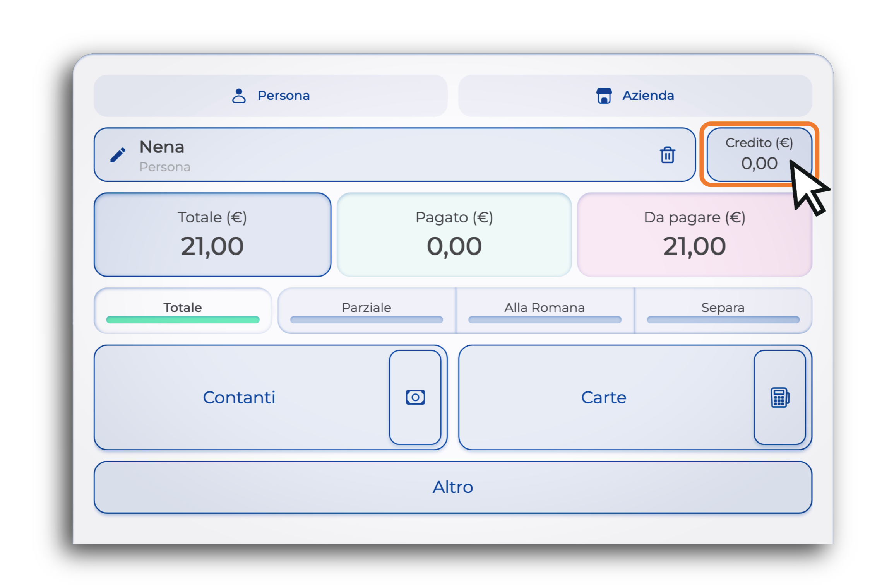Click the cash banknote icon

415,397
